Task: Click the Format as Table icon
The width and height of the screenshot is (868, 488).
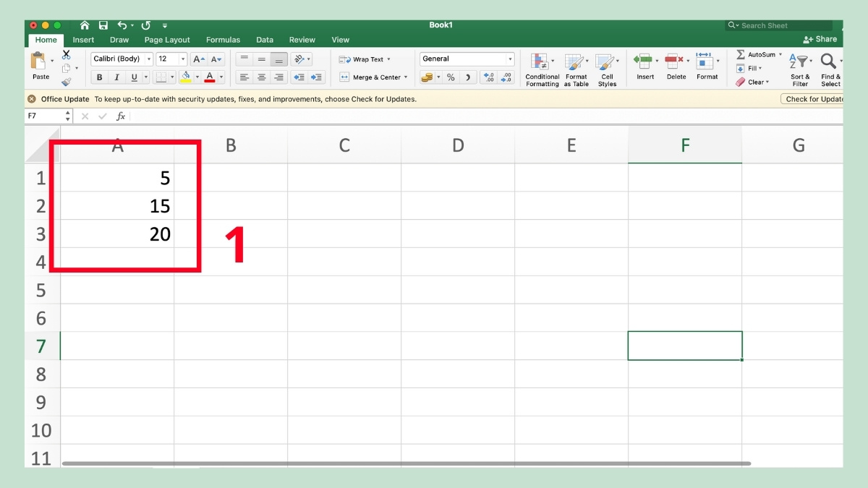Action: 576,69
